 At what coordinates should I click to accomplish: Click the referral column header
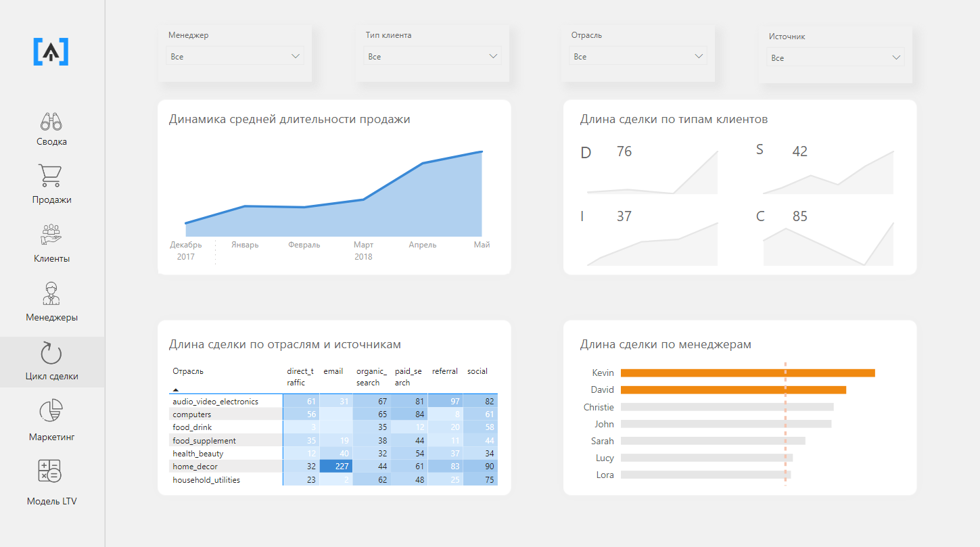click(x=444, y=371)
